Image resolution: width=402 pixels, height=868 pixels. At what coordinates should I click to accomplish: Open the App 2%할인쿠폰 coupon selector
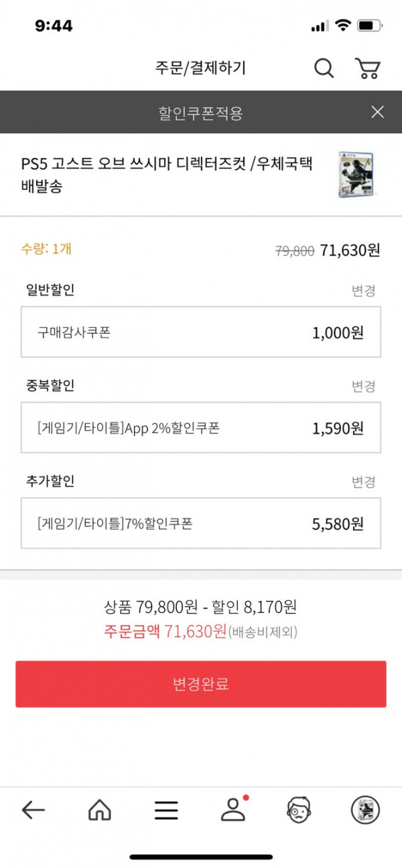click(201, 428)
